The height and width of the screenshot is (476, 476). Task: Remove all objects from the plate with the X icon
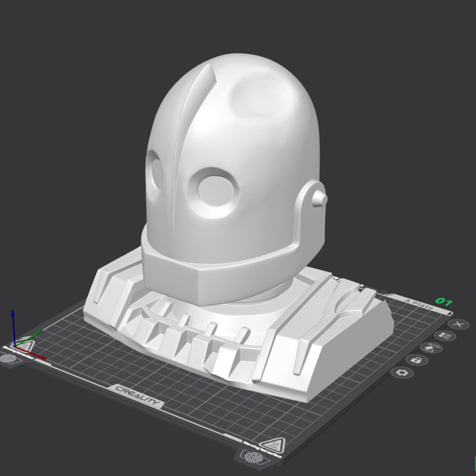pyautogui.click(x=459, y=324)
